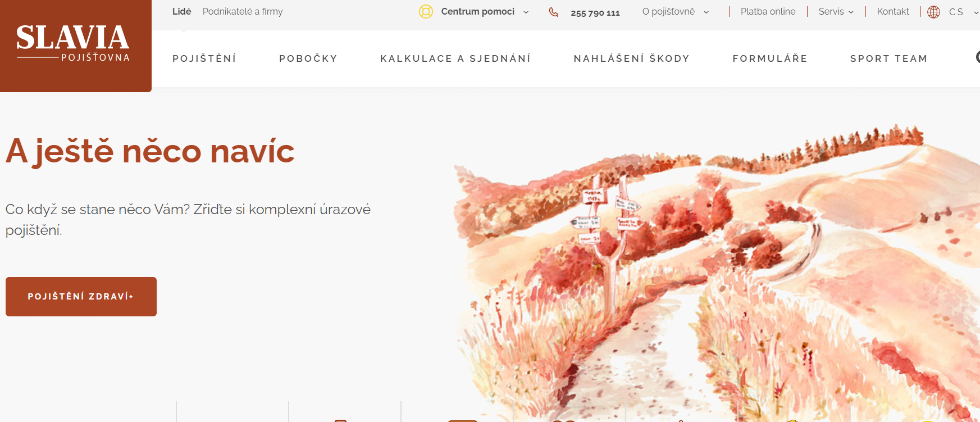
Task: Call the 255 790 111 phone link
Action: click(x=595, y=13)
